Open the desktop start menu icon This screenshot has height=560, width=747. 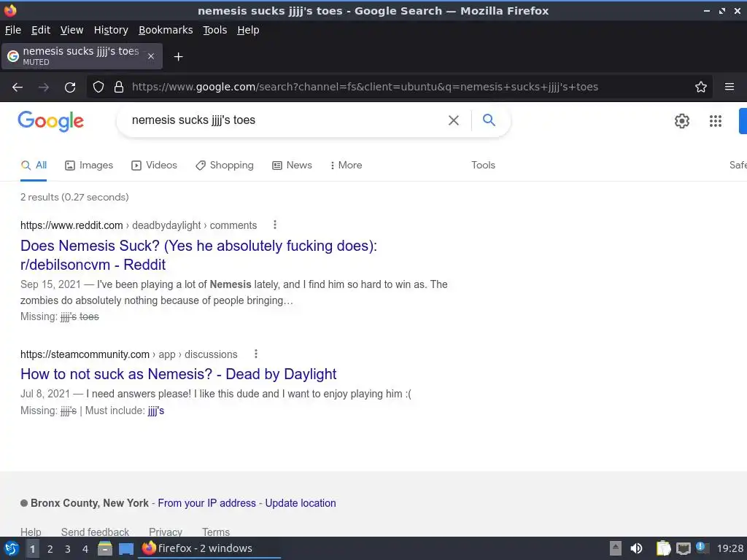tap(12, 548)
